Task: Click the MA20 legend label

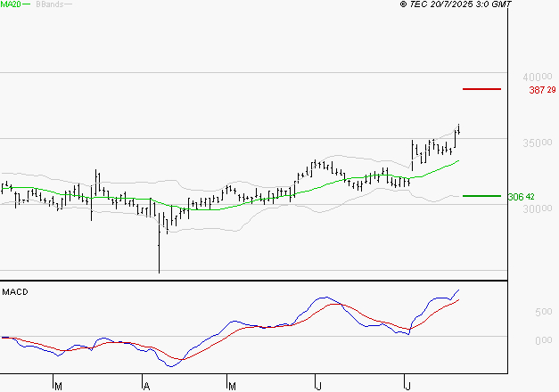Action: pos(9,5)
